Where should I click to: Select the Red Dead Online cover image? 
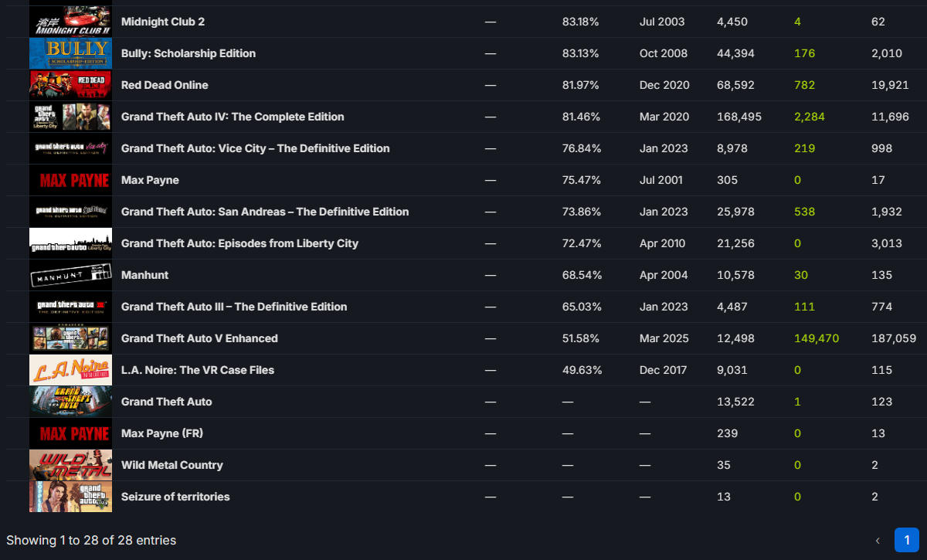pos(70,85)
